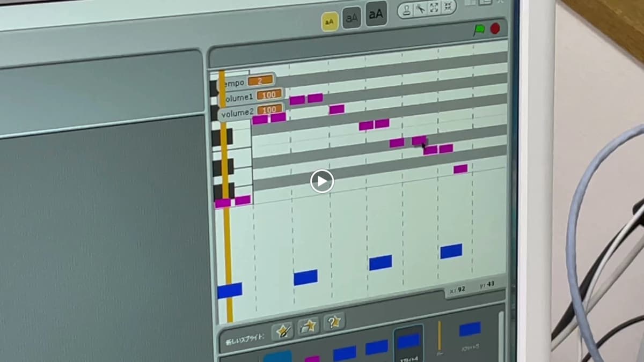Select the scissors delete tool

pos(421,8)
